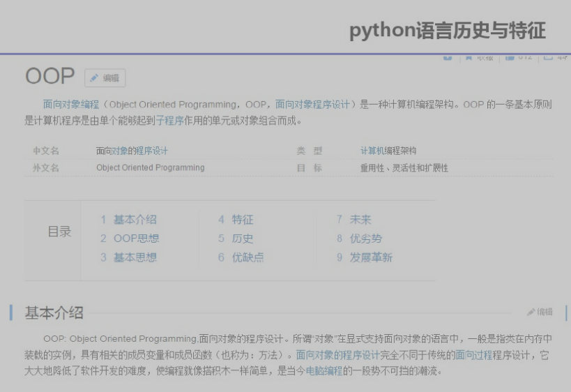Follow the 面向过程 link in the 基本介绍 paragraph
Image resolution: width=571 pixels, height=392 pixels.
474,355
